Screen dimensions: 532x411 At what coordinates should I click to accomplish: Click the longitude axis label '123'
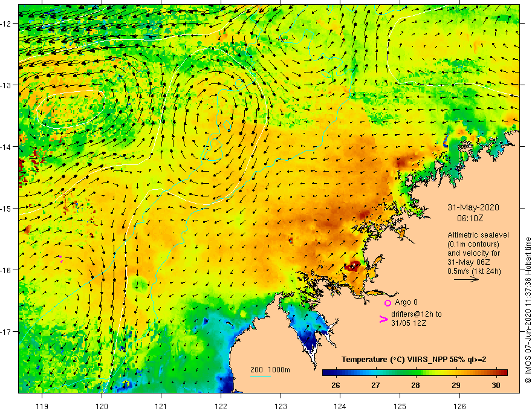281,406
